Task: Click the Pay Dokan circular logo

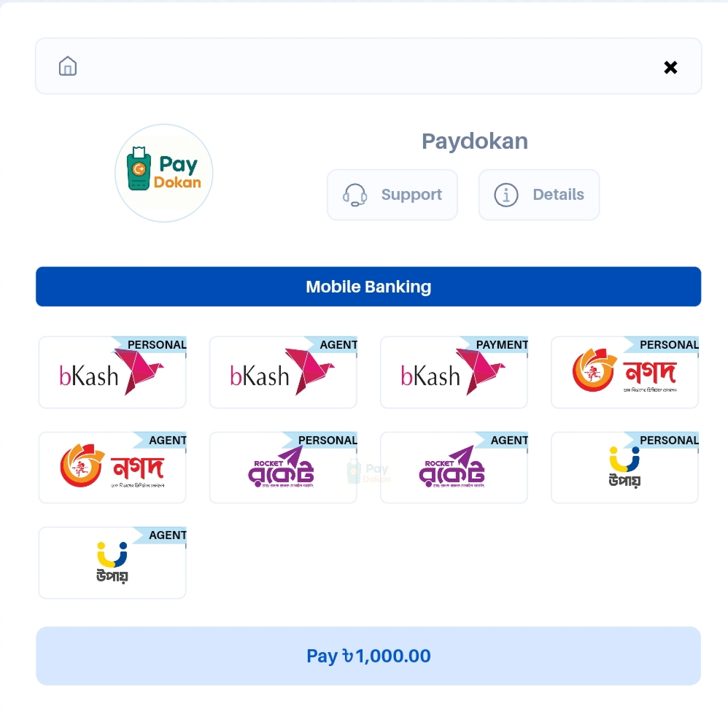Action: [164, 173]
